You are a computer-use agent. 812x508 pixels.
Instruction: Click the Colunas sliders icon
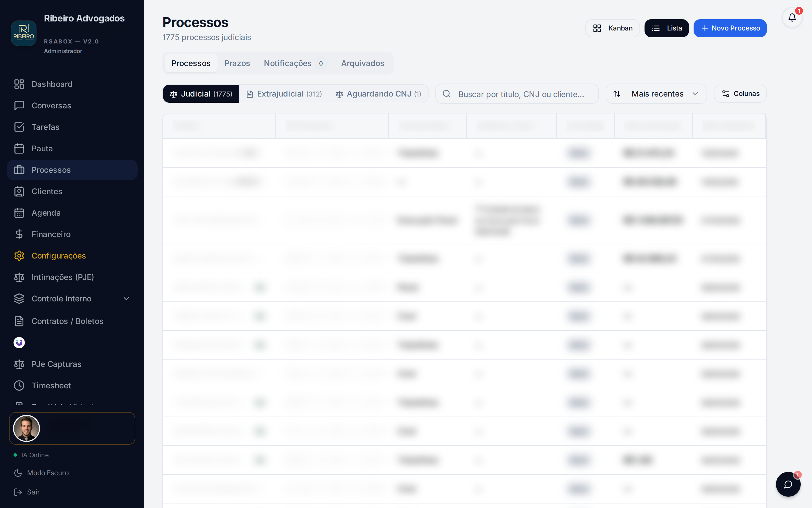pos(725,94)
